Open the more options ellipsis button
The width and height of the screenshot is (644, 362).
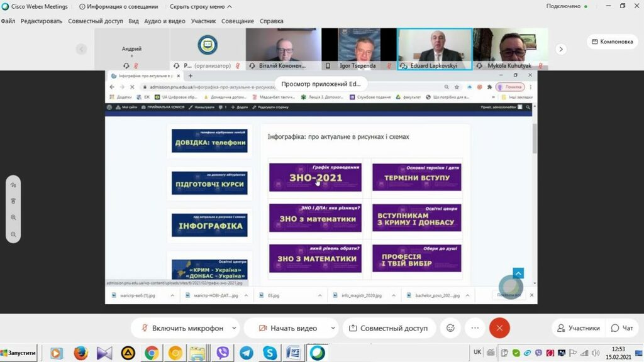tap(475, 328)
